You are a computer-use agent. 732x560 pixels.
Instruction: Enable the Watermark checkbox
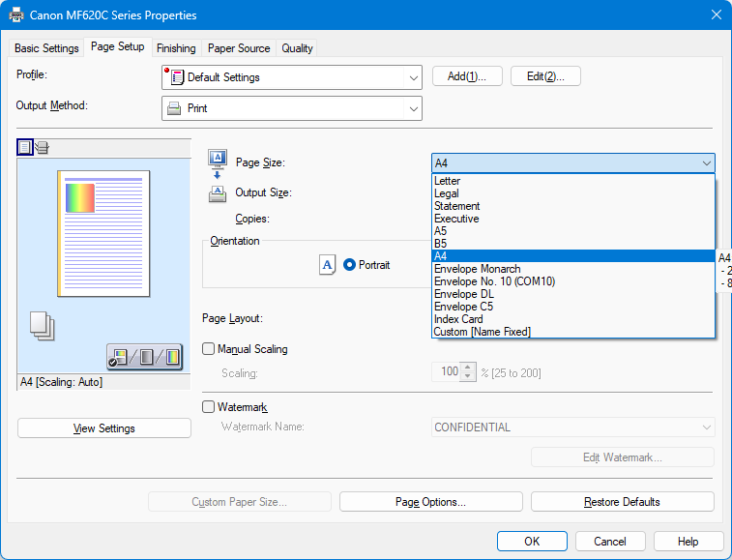click(209, 407)
